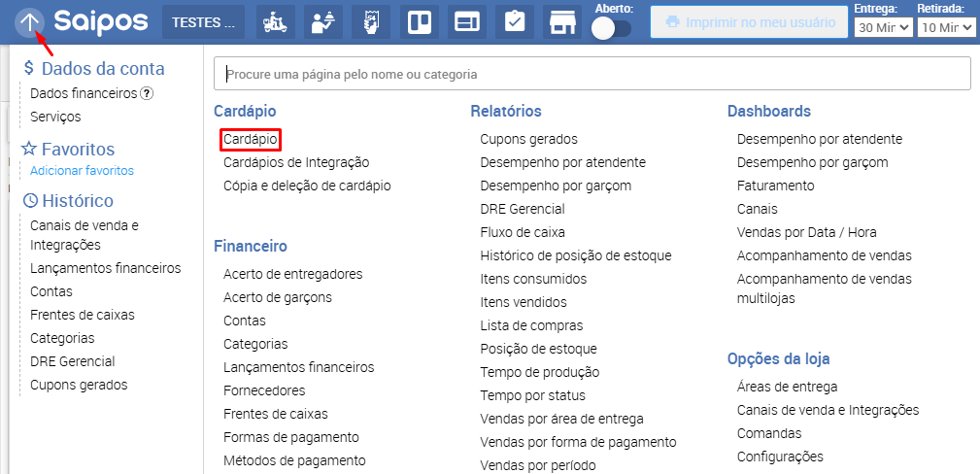Open the kanban board icon
980x474 pixels.
(419, 22)
